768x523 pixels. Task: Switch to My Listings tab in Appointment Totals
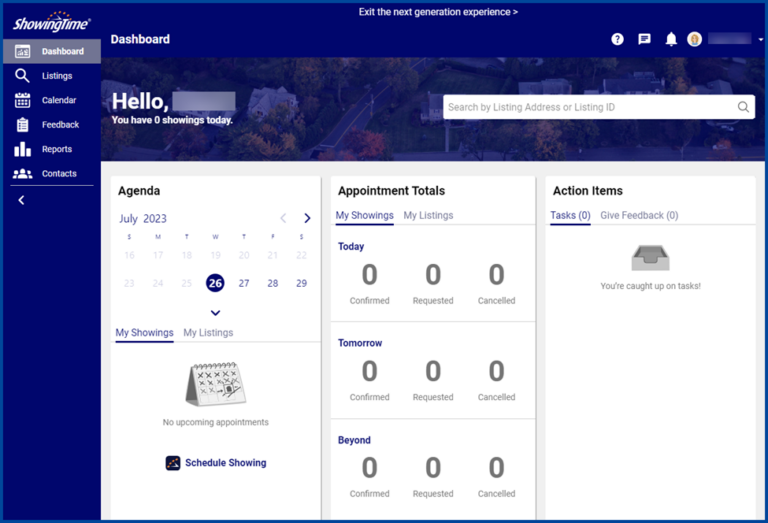click(x=428, y=215)
